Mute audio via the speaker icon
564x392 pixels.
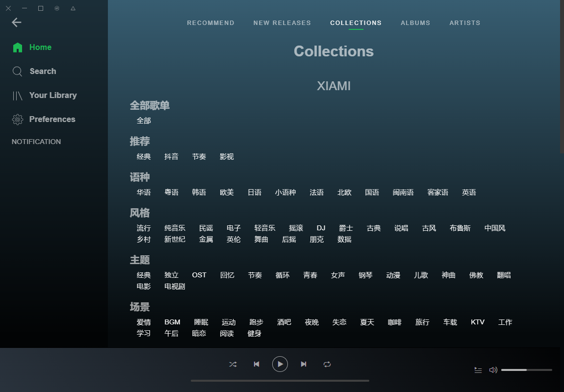tap(493, 370)
